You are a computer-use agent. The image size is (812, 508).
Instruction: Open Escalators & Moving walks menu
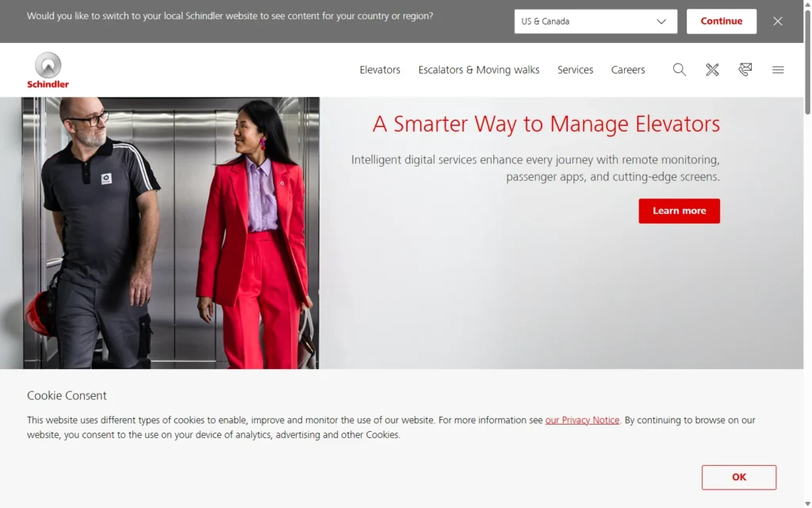[479, 70]
